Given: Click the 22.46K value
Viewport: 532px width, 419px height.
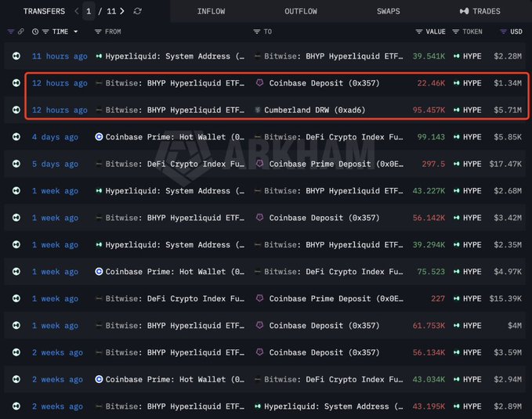Looking at the screenshot, I should click(431, 83).
